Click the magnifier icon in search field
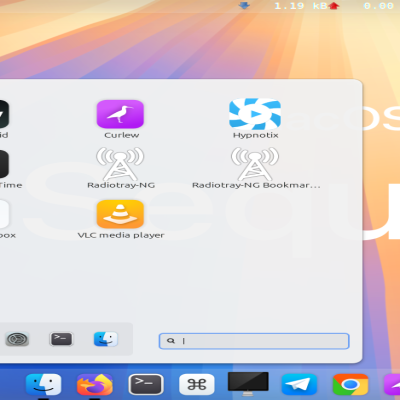The height and width of the screenshot is (400, 400). pos(171,341)
